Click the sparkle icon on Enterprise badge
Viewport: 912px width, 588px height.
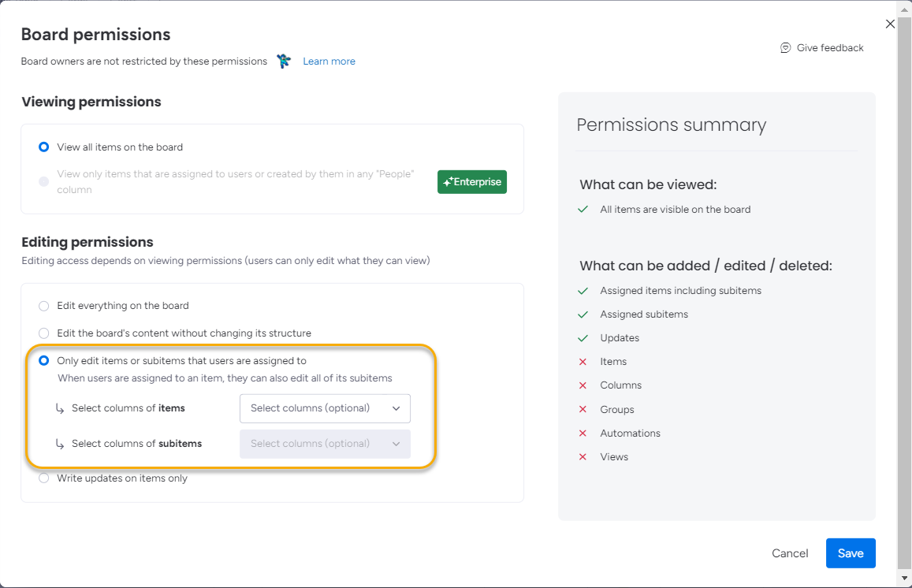448,182
